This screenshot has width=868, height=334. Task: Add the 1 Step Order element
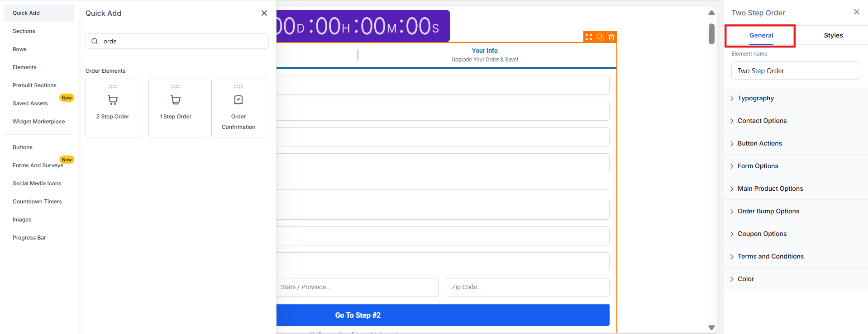click(x=176, y=108)
